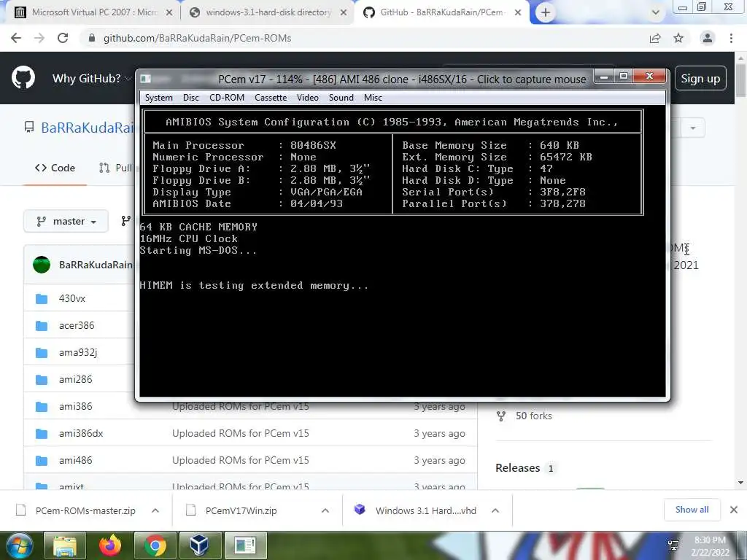
Task: Bookmark this page with star icon
Action: [678, 38]
